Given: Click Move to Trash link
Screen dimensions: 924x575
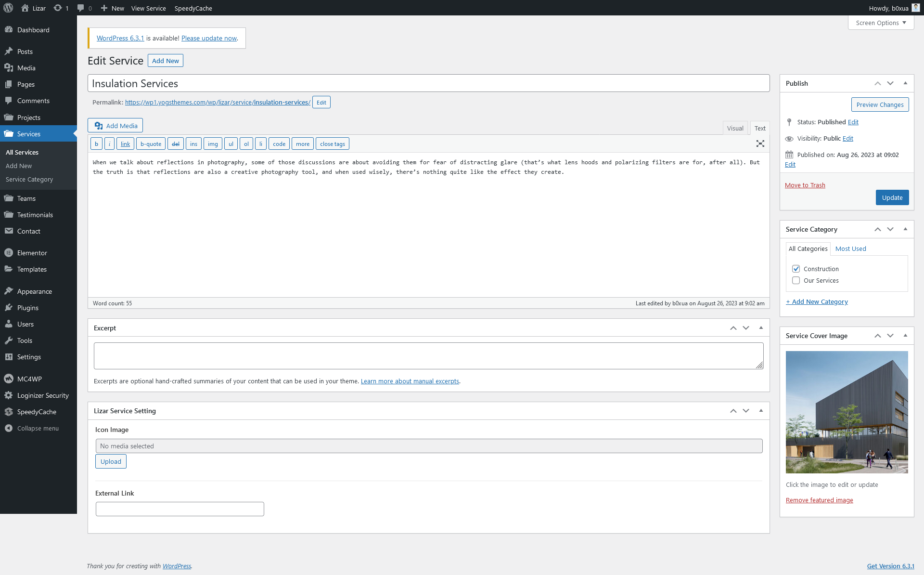Looking at the screenshot, I should pyautogui.click(x=805, y=185).
